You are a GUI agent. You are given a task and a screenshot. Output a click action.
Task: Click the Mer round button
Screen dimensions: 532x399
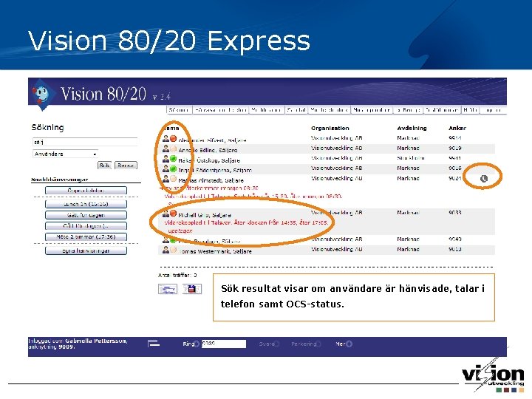click(x=349, y=344)
